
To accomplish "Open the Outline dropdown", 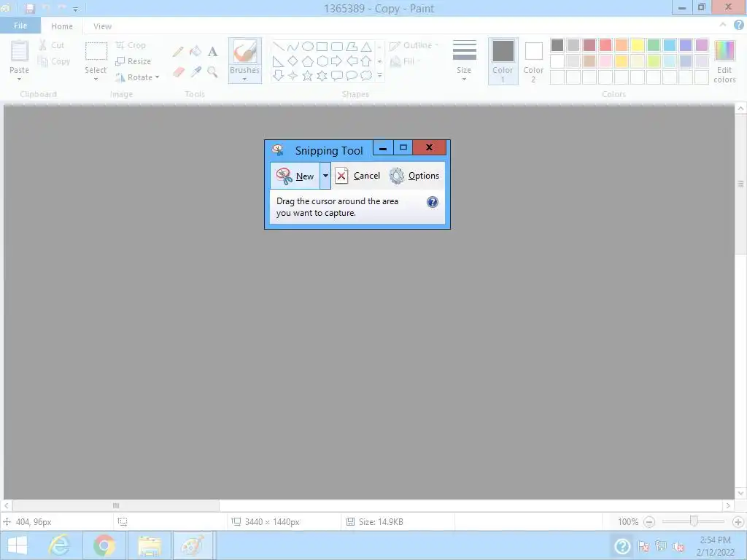I will click(x=414, y=45).
